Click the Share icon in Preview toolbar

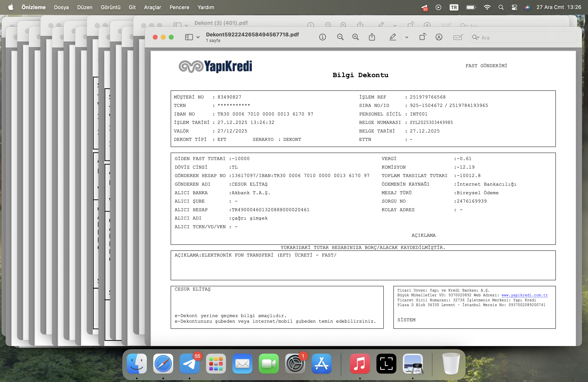click(372, 37)
